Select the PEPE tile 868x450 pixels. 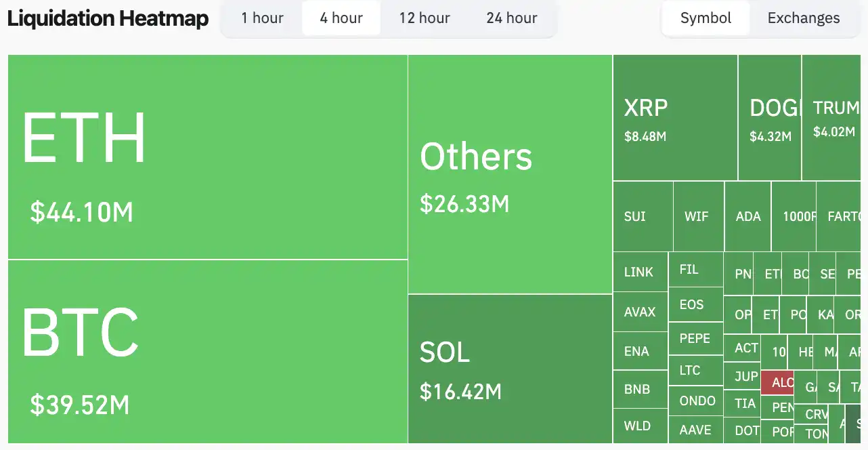[x=695, y=338]
